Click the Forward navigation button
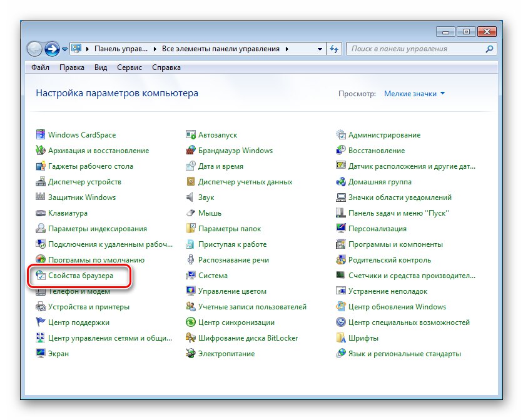The image size is (523, 420). coord(52,49)
